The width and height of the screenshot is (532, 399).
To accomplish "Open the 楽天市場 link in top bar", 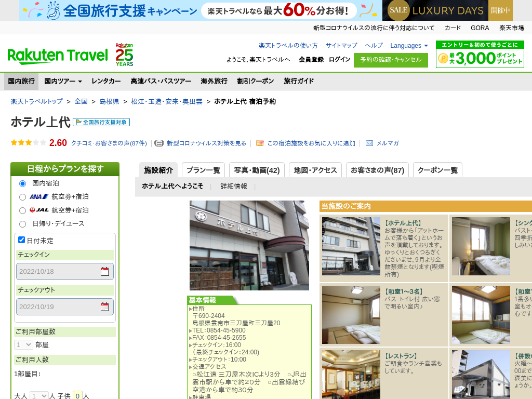I will click(x=511, y=28).
